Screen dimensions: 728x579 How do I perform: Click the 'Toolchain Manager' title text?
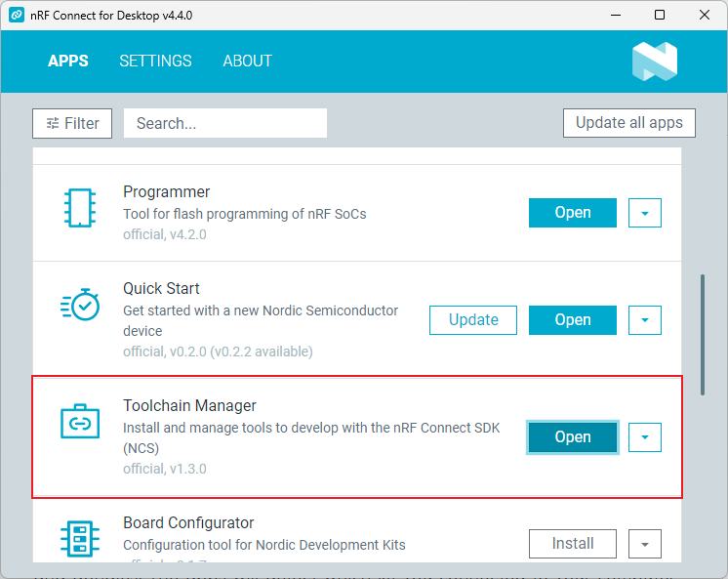point(189,405)
